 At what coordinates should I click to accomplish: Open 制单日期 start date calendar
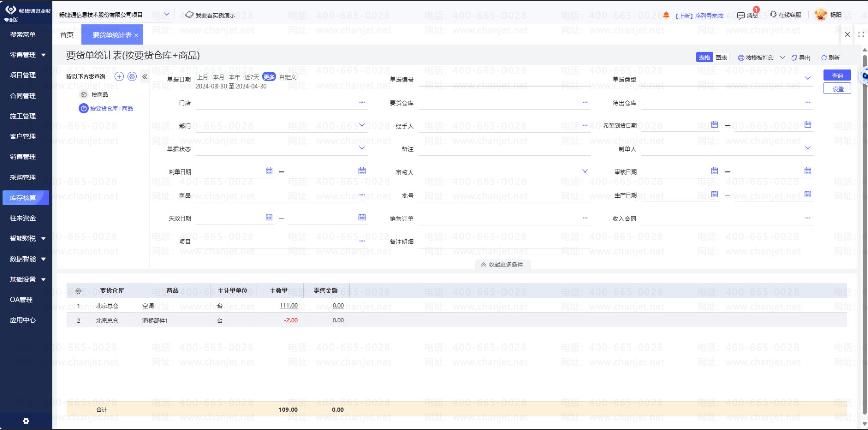click(269, 171)
